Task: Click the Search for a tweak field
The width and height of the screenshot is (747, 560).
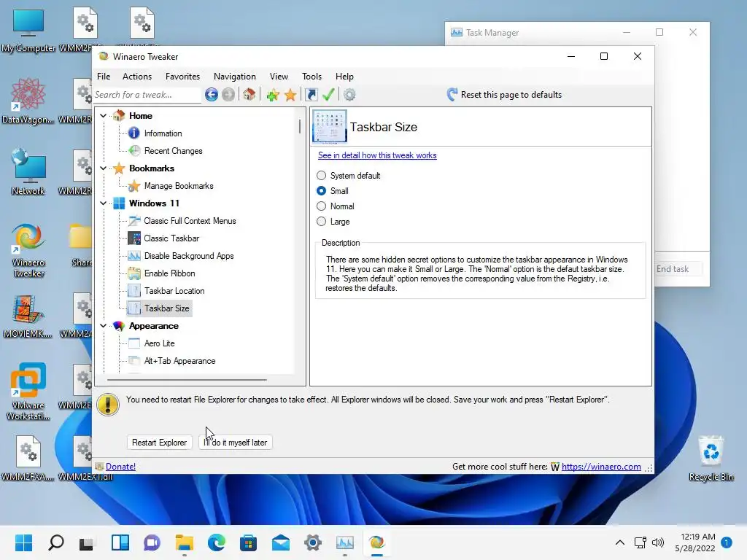Action: (147, 95)
